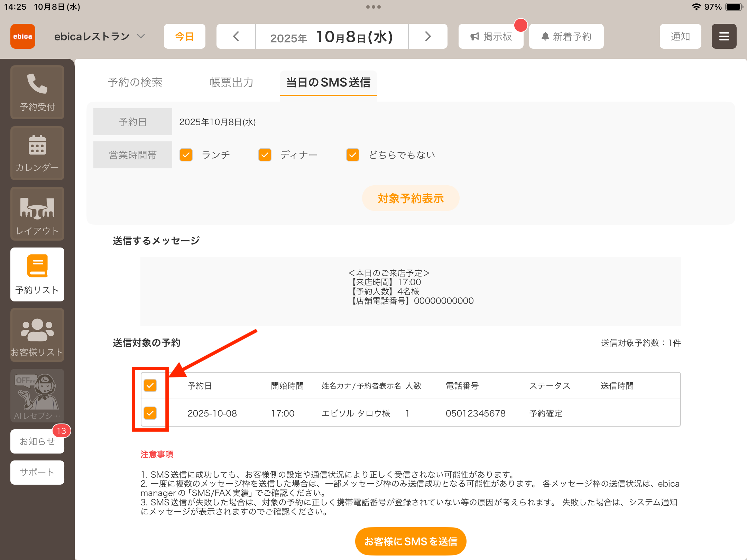Open the お客様リスト people icon
The image size is (747, 560).
coord(37,335)
